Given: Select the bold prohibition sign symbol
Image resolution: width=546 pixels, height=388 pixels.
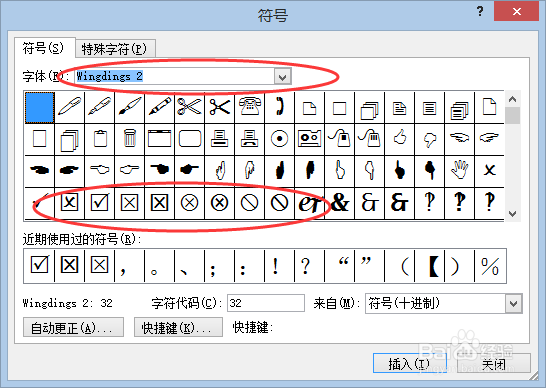Looking at the screenshot, I should 279,202.
